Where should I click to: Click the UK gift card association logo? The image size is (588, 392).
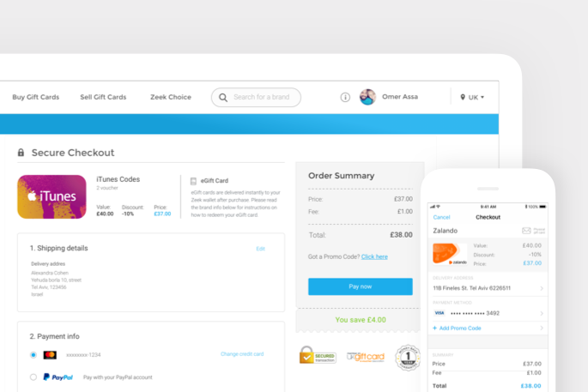point(366,357)
